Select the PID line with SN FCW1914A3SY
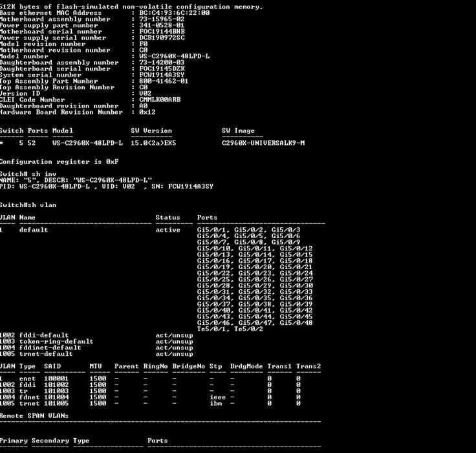This screenshot has width=476, height=453. (x=107, y=186)
